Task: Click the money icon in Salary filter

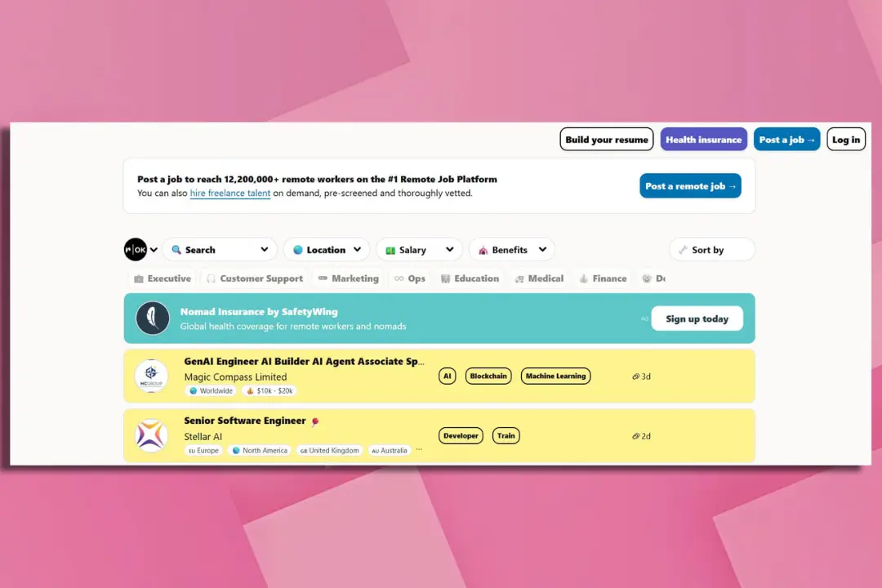Action: click(x=390, y=250)
